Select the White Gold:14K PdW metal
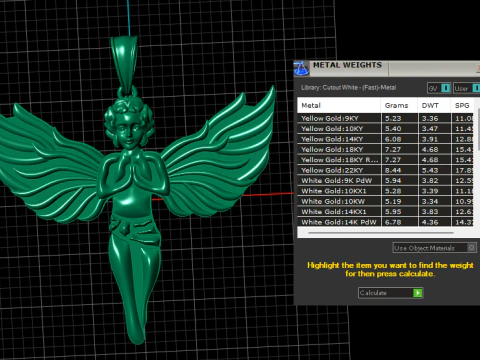Screen dimensions: 480x360 point(339,222)
